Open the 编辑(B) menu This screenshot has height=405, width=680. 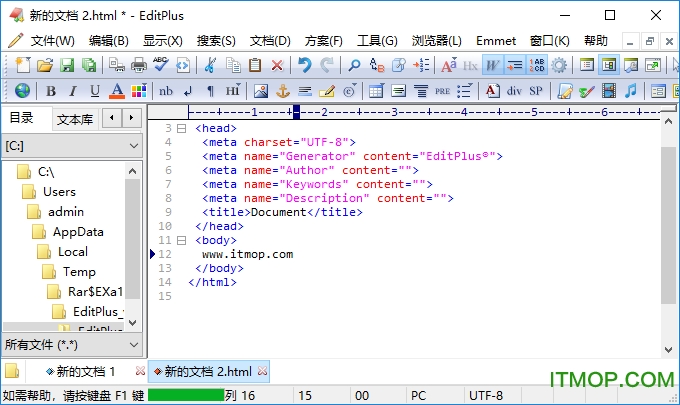[x=109, y=41]
